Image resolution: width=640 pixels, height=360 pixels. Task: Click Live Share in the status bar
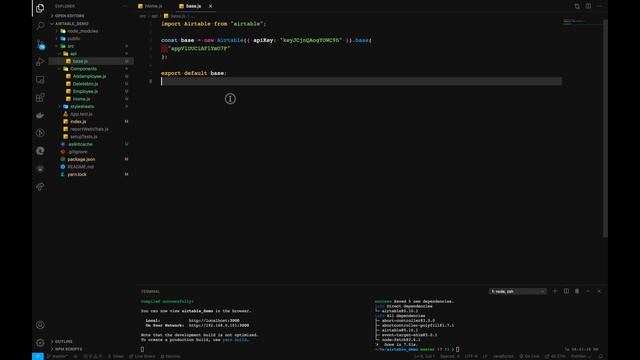(142, 356)
